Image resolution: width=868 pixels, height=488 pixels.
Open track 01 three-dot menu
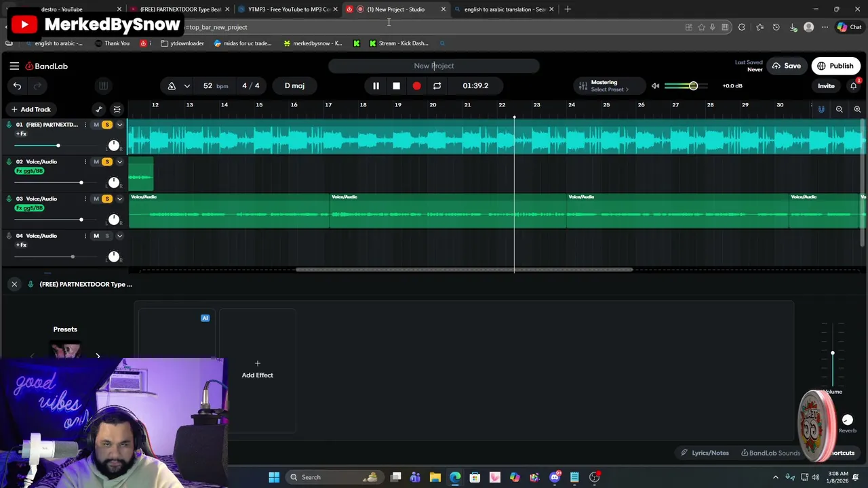tap(85, 125)
